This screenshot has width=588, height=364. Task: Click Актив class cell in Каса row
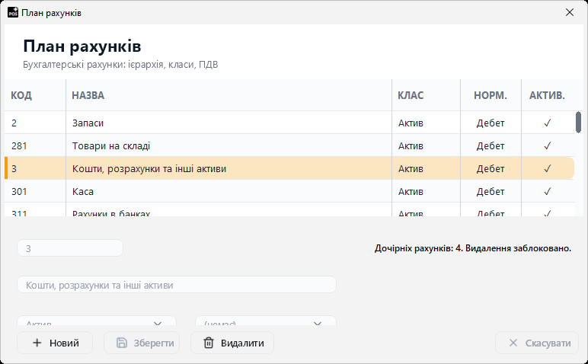click(x=426, y=192)
